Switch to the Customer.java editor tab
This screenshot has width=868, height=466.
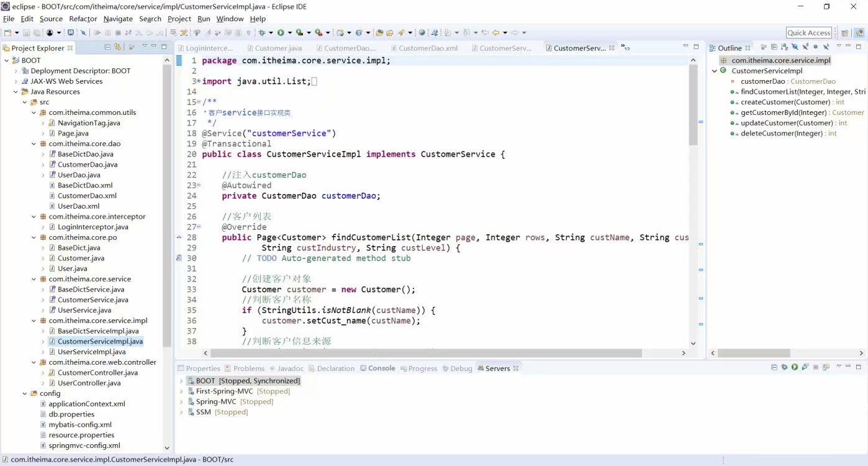[x=274, y=48]
